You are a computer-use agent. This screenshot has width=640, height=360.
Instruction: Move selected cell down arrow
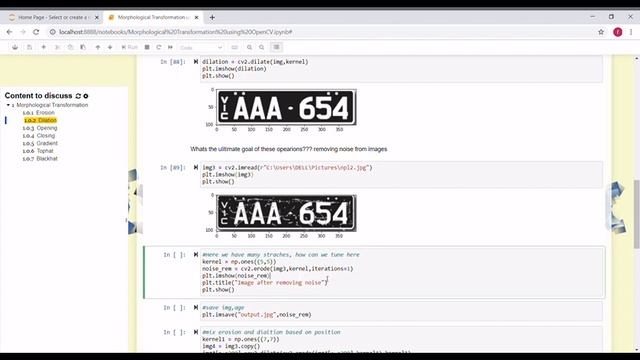point(110,47)
